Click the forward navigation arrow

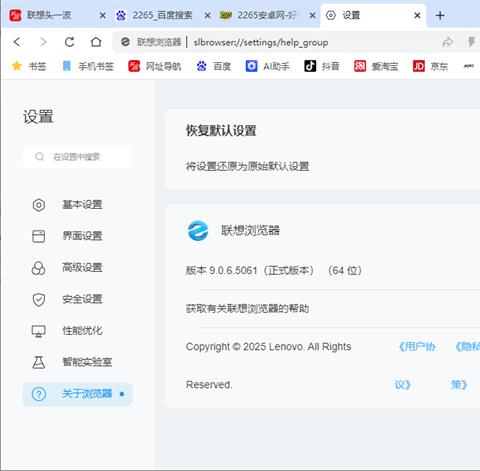pyautogui.click(x=43, y=42)
